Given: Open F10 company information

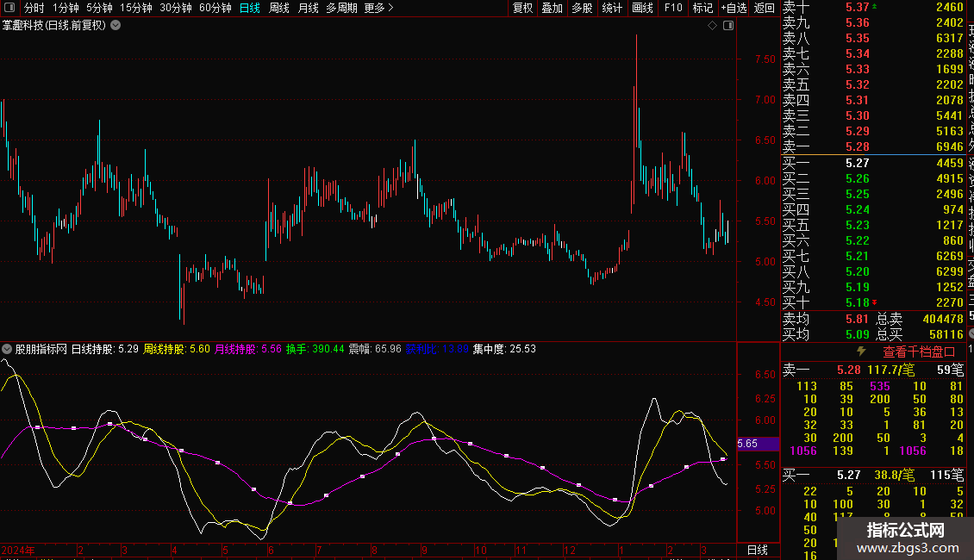Looking at the screenshot, I should [672, 8].
